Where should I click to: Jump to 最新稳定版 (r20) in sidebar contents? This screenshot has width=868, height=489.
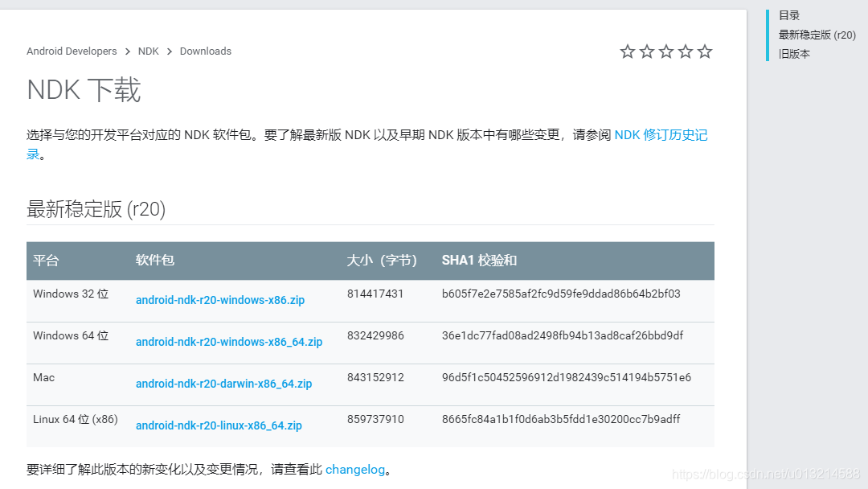click(x=817, y=35)
